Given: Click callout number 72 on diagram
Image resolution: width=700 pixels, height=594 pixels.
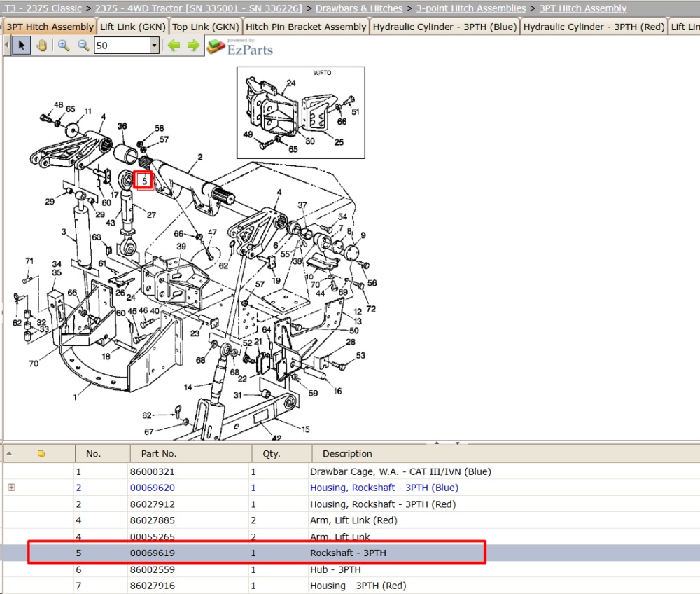Looking at the screenshot, I should click(x=371, y=309).
